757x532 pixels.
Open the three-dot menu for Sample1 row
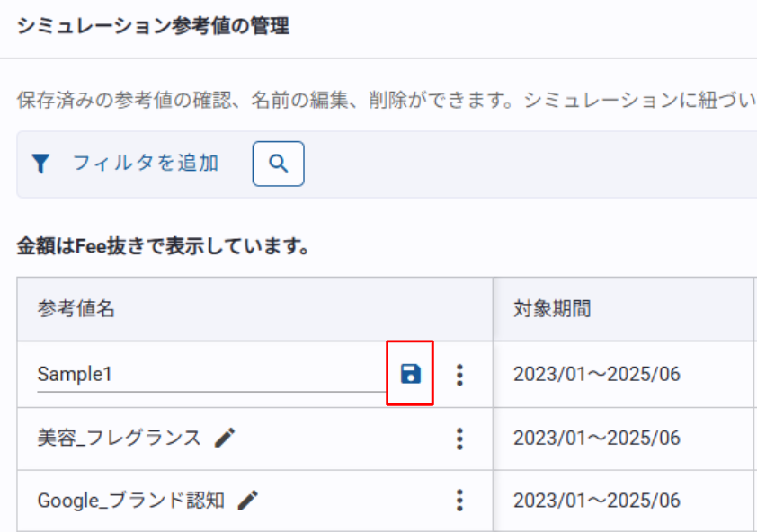[459, 375]
